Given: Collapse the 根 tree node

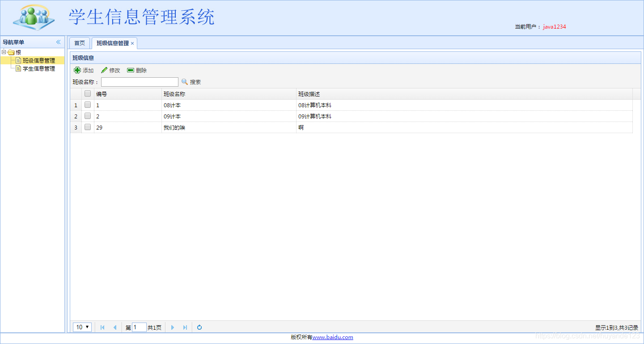Looking at the screenshot, I should tap(4, 52).
